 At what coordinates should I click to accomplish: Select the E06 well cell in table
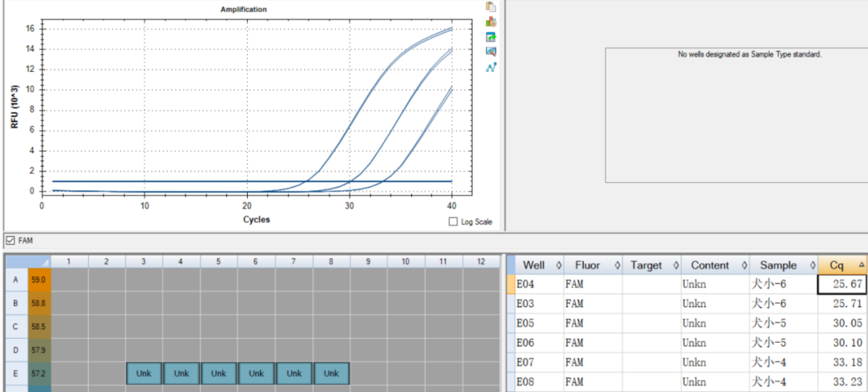tap(539, 344)
